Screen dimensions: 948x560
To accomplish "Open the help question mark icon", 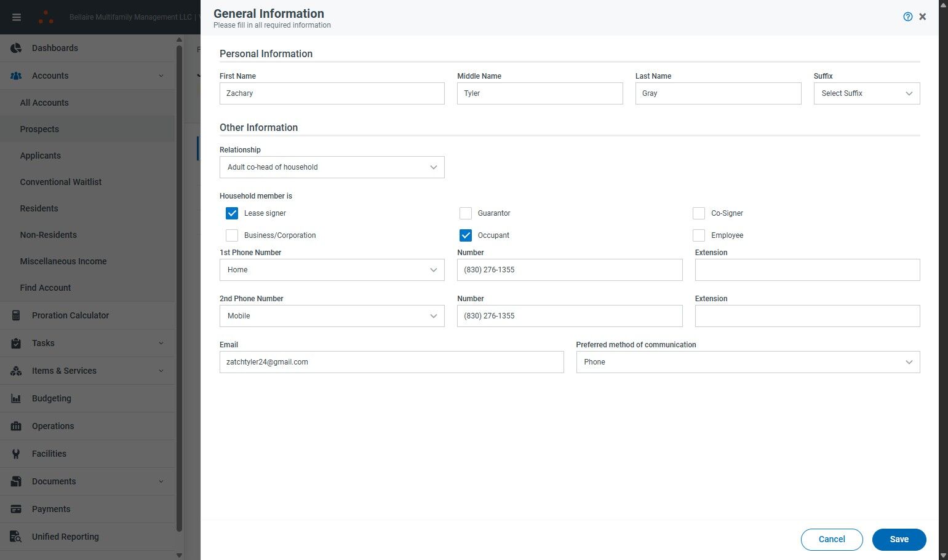I will [907, 17].
